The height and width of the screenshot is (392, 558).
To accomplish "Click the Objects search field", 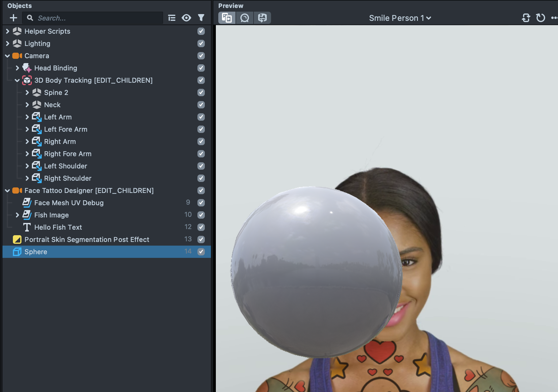I will pos(98,18).
